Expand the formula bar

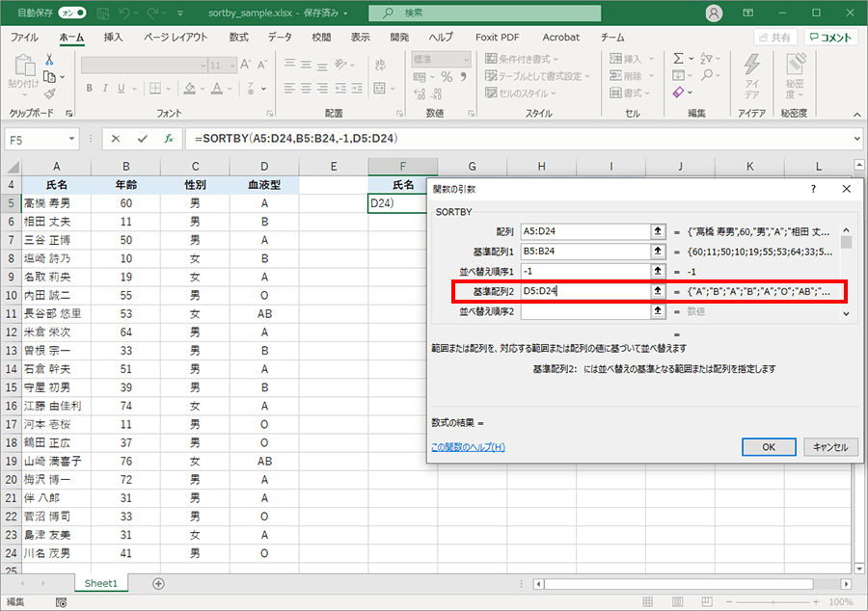(x=857, y=139)
